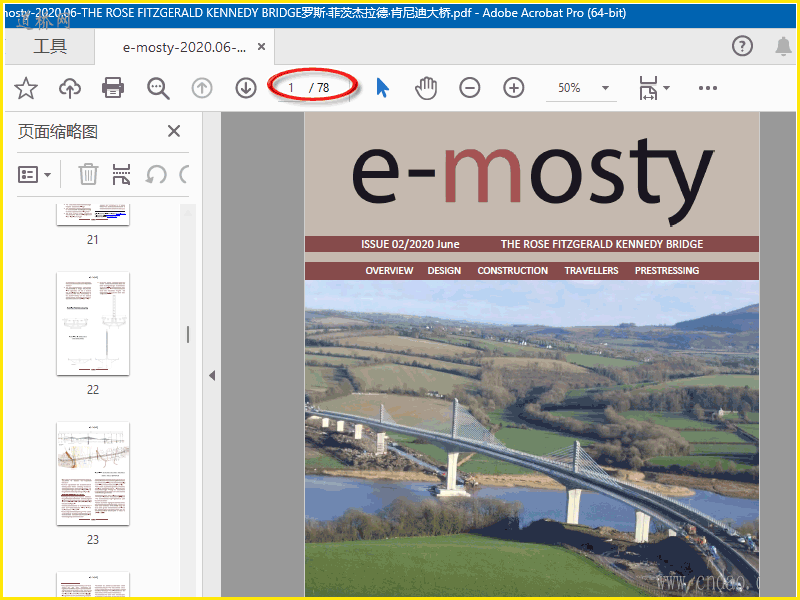
Task: Zoom in with plus button
Action: [x=514, y=88]
